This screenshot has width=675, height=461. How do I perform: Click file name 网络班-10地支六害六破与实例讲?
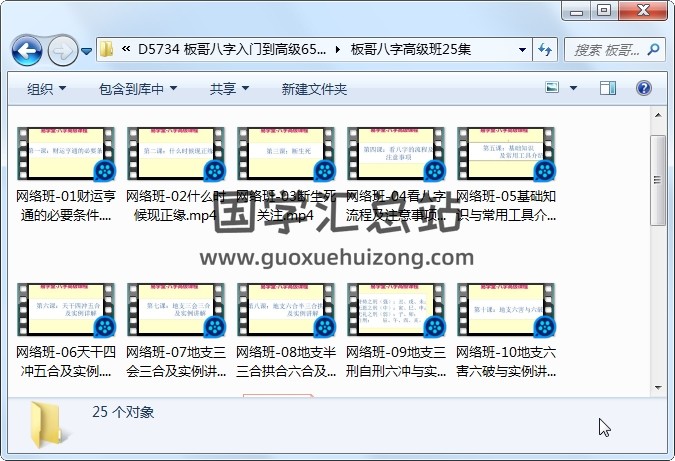click(506, 362)
